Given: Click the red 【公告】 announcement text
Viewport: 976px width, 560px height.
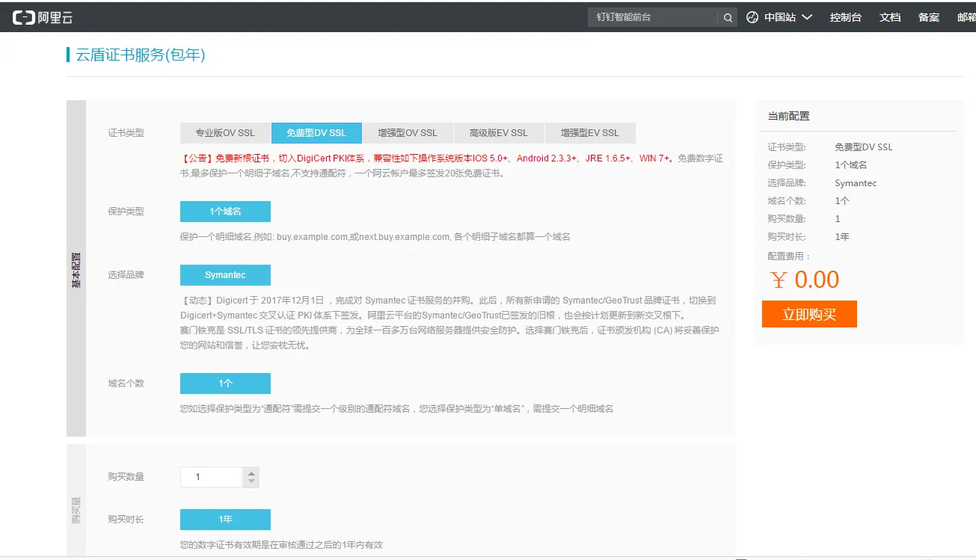Looking at the screenshot, I should coord(428,159).
